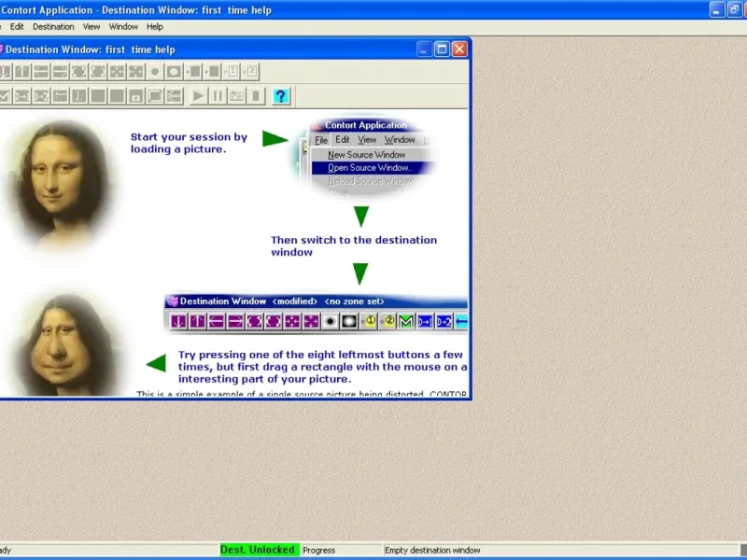Open the Destination menu
747x560 pixels.
[x=53, y=27]
